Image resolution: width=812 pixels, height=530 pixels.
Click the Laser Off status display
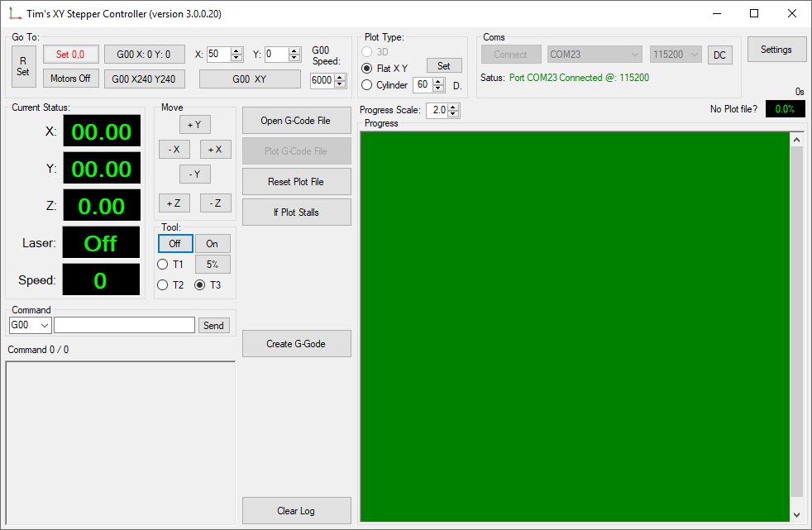(101, 243)
